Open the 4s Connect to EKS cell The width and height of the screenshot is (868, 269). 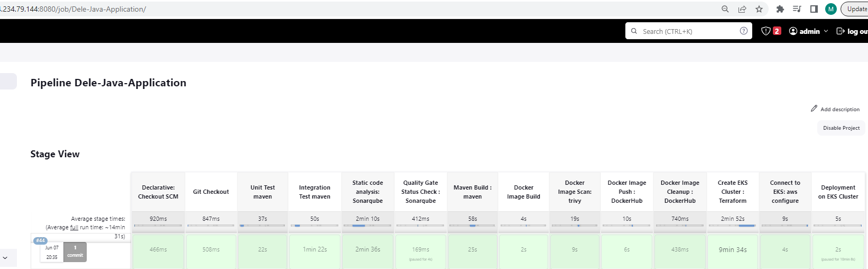click(785, 252)
